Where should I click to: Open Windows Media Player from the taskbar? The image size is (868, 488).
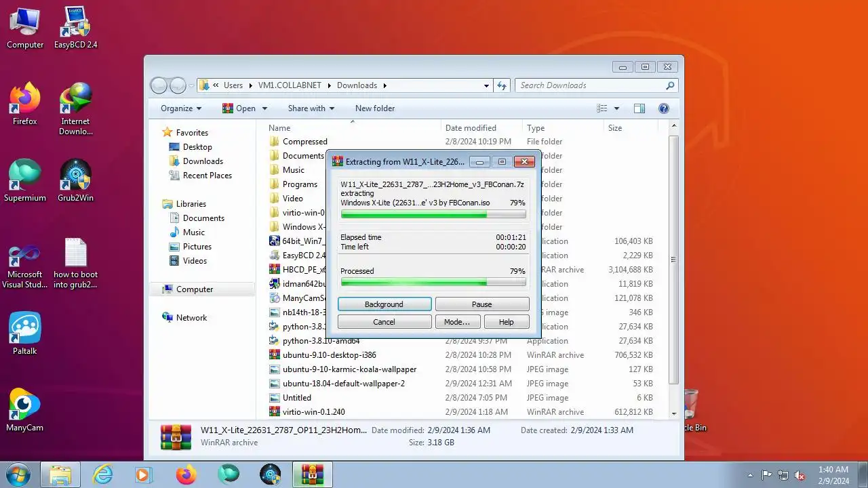(x=144, y=474)
